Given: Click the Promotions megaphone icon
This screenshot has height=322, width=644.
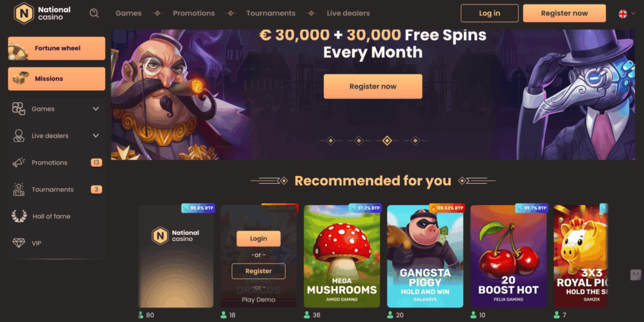Looking at the screenshot, I should click(x=19, y=163).
